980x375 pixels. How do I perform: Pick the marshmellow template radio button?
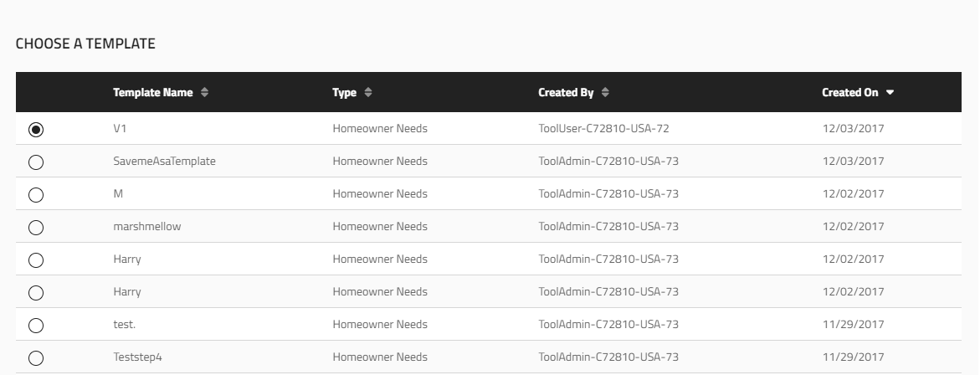(36, 228)
